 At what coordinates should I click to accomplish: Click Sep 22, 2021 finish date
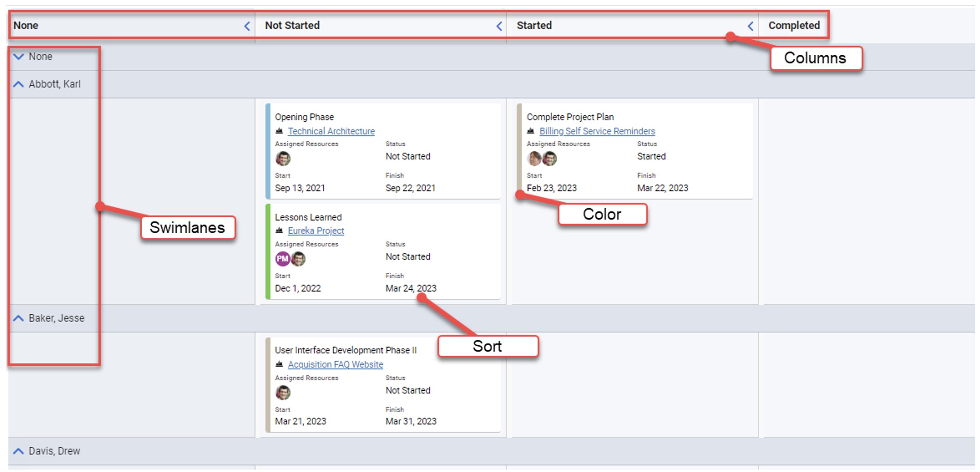pyautogui.click(x=410, y=188)
